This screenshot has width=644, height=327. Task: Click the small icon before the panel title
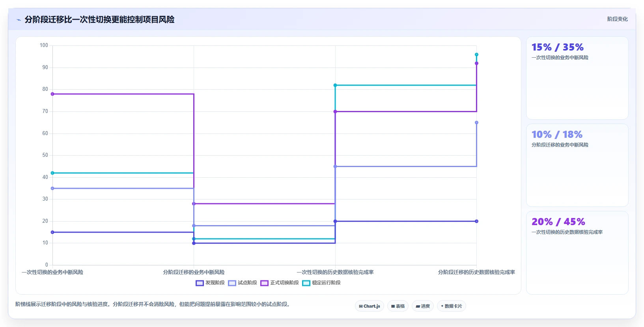tap(19, 20)
